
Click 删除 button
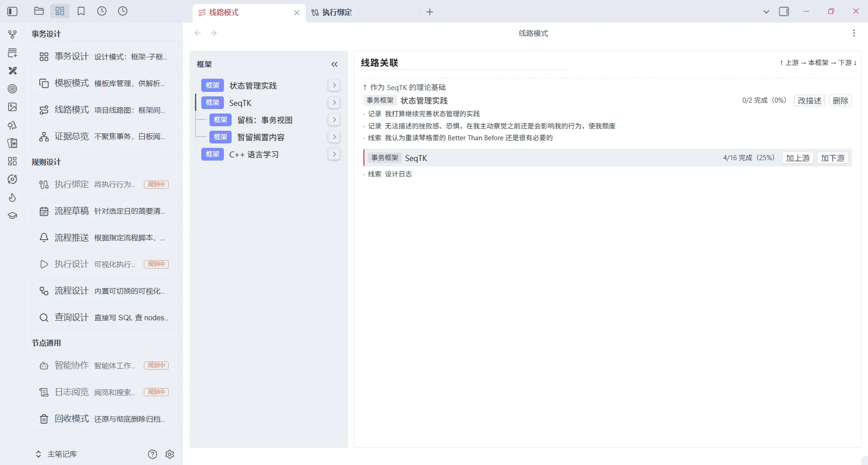coord(840,100)
